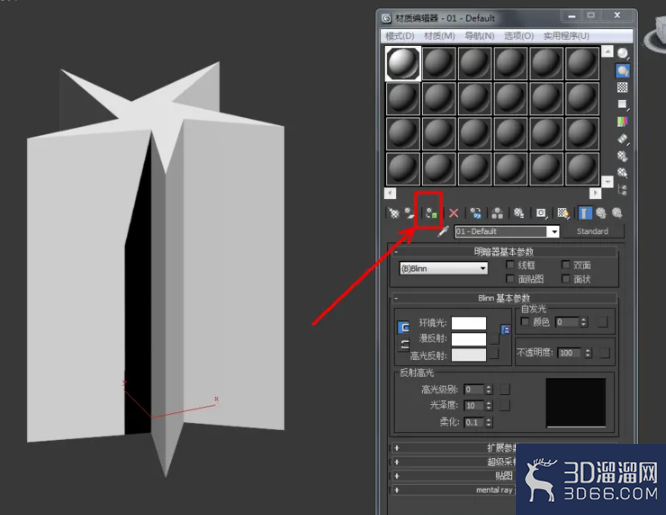666x515 pixels.
Task: Click the 环境光 ambient color swatch
Action: pos(469,323)
